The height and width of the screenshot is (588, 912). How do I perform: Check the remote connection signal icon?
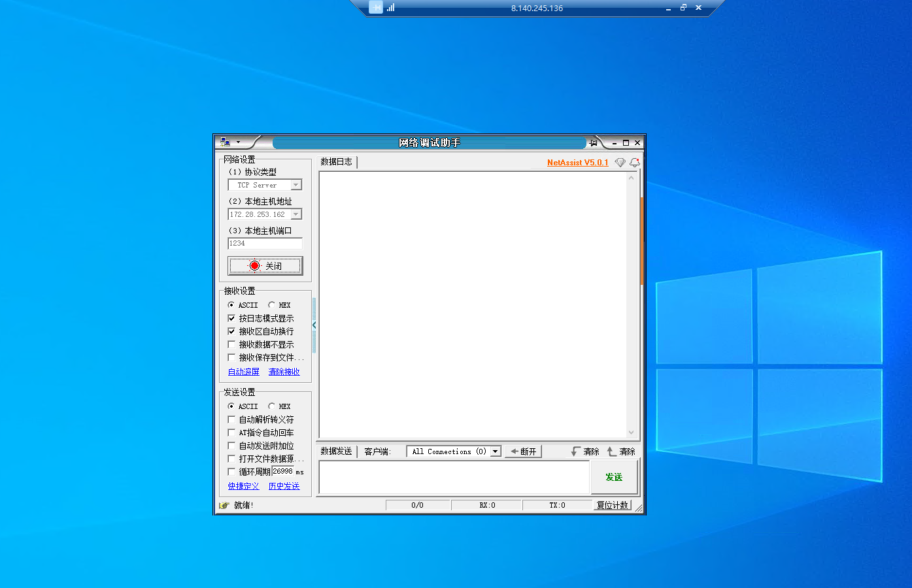390,7
